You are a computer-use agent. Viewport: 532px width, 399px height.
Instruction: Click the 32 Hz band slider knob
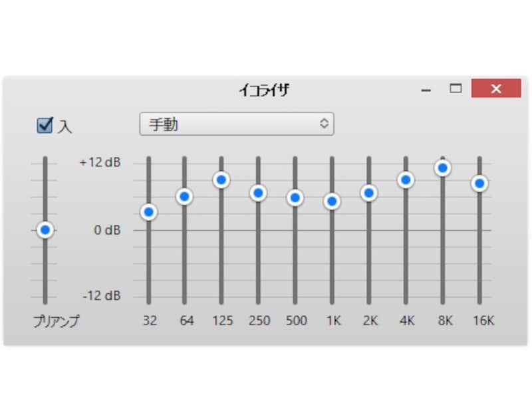[149, 211]
